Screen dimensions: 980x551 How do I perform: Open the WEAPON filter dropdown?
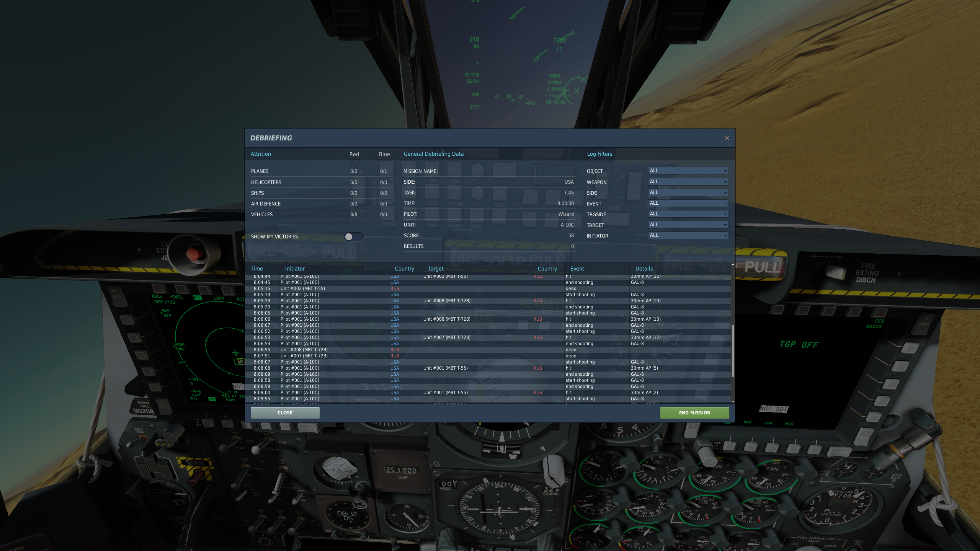coord(688,182)
